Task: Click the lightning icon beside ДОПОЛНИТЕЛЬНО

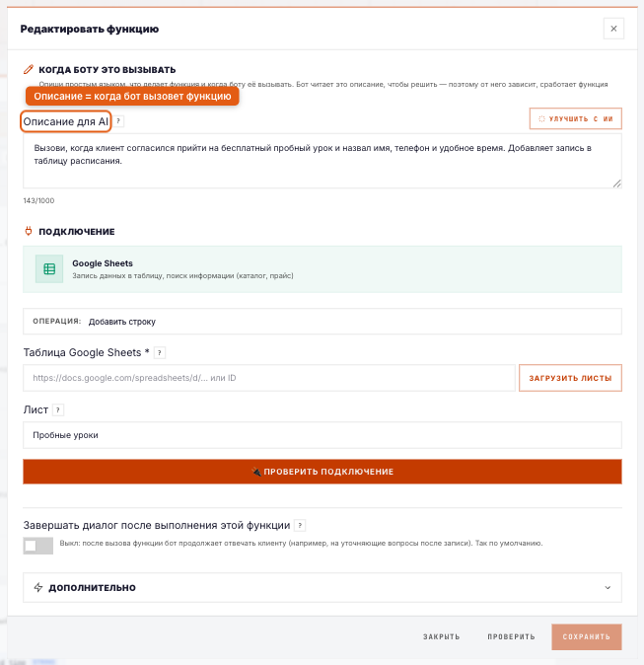Action: point(38,587)
